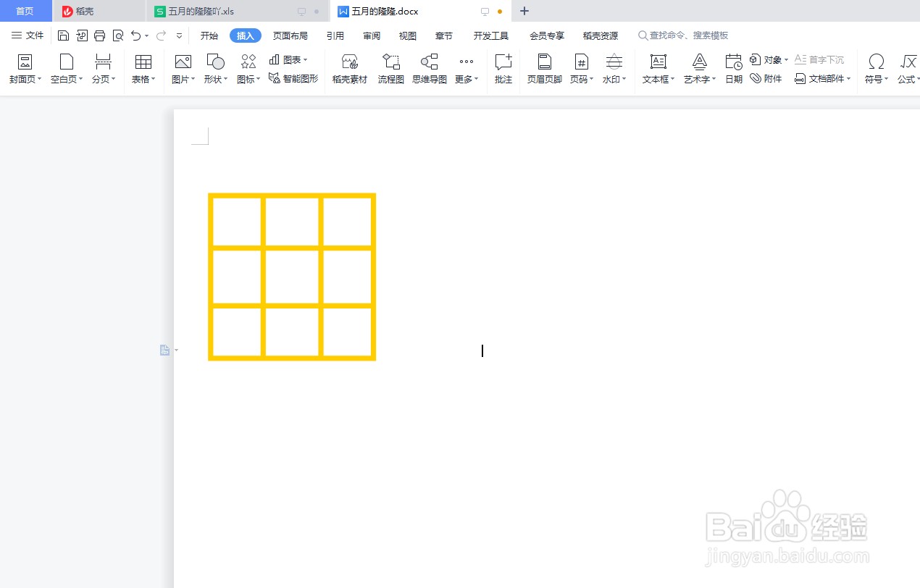Image resolution: width=920 pixels, height=588 pixels.
Task: Expand the 图表 dropdown arrow
Action: click(x=306, y=59)
